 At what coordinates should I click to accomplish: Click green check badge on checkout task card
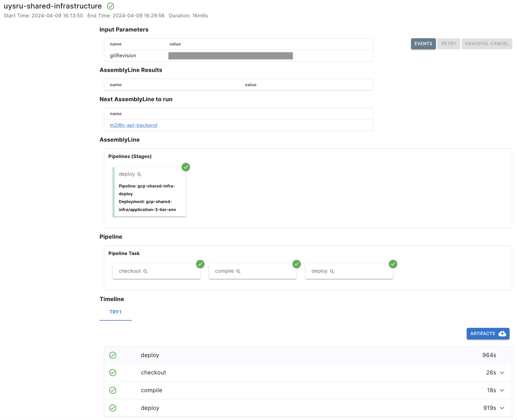point(200,264)
